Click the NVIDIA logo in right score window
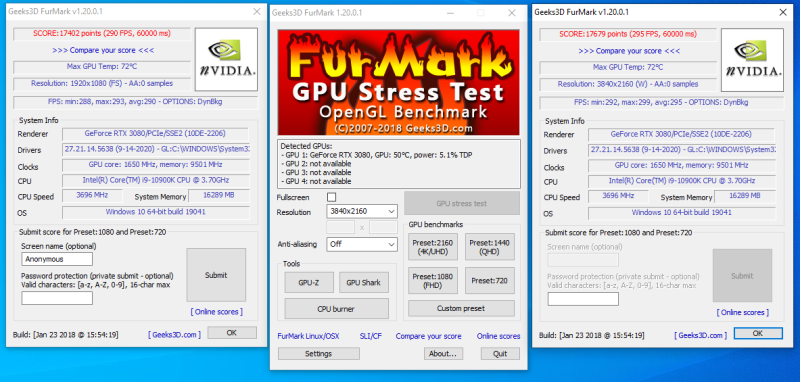This screenshot has height=382, width=800. [753, 60]
